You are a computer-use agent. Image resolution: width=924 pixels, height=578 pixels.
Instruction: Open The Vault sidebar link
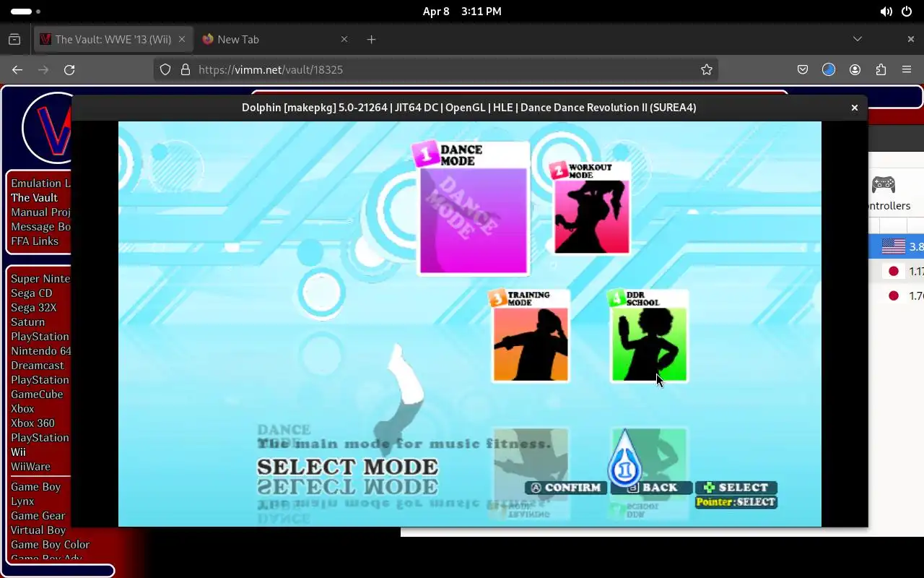point(34,197)
